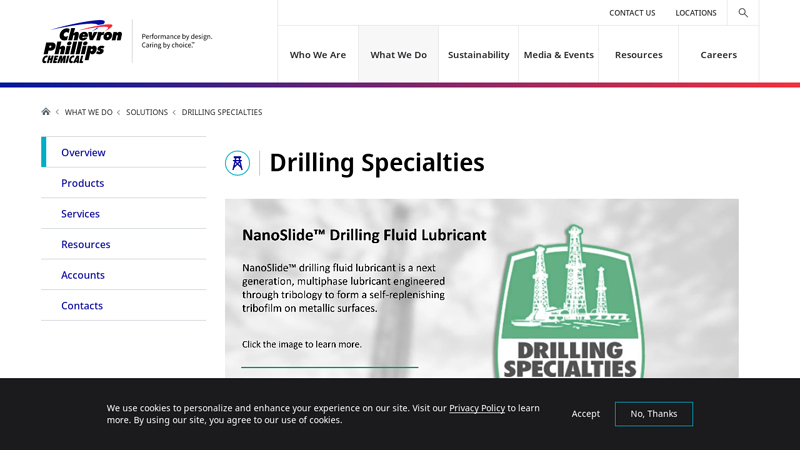
Task: Open the Careers menu
Action: coord(718,55)
